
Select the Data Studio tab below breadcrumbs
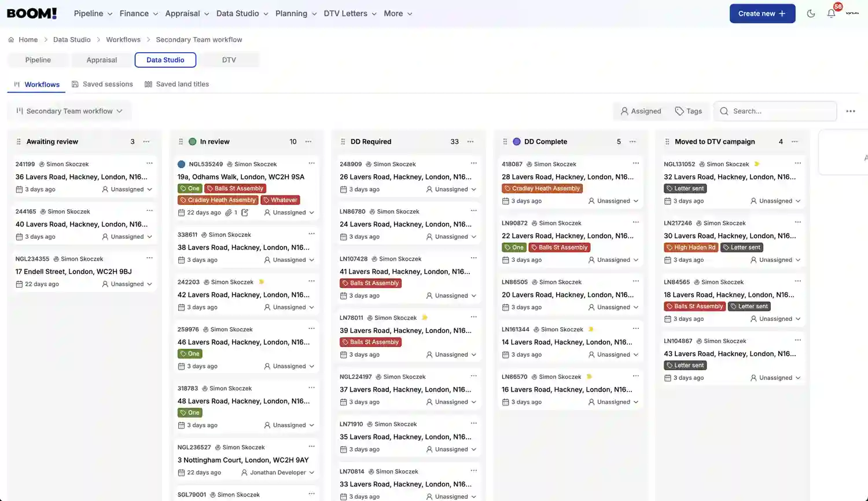165,60
